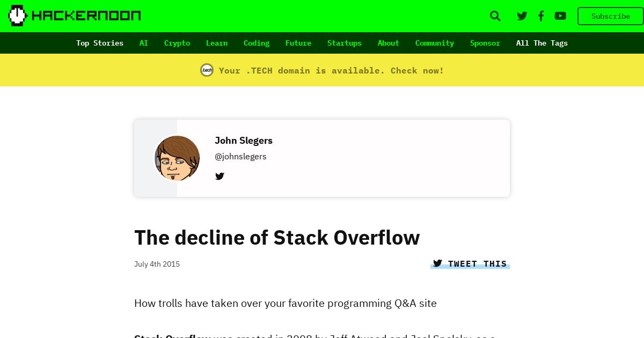Click the @johnslegers handle

240,157
